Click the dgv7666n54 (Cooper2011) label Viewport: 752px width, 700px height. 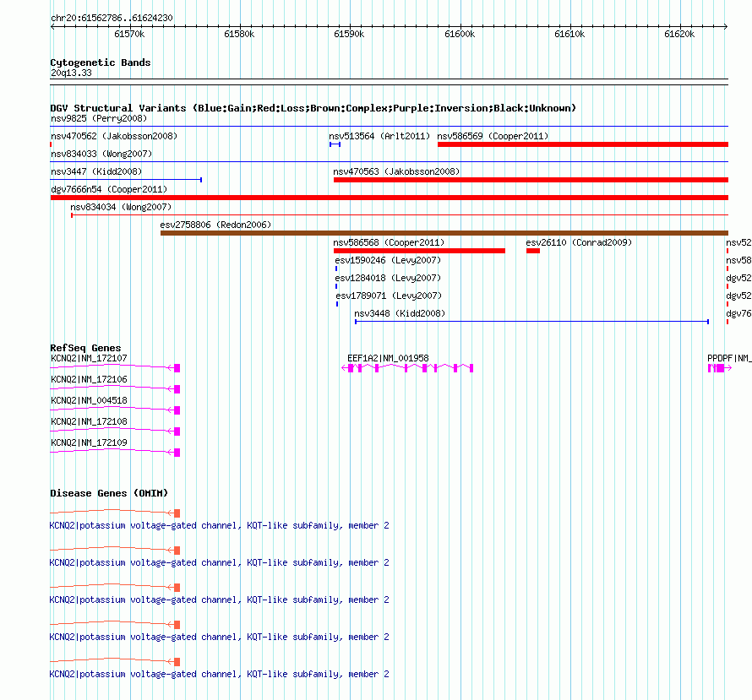click(x=109, y=189)
